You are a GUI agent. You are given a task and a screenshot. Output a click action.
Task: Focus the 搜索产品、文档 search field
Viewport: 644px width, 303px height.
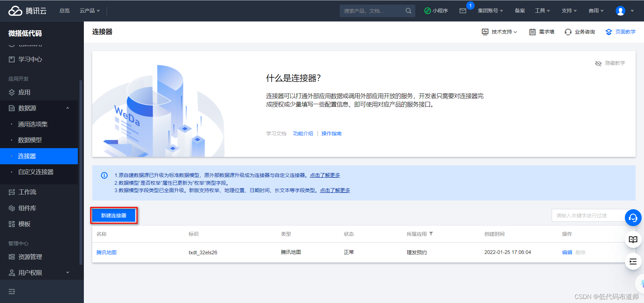373,11
